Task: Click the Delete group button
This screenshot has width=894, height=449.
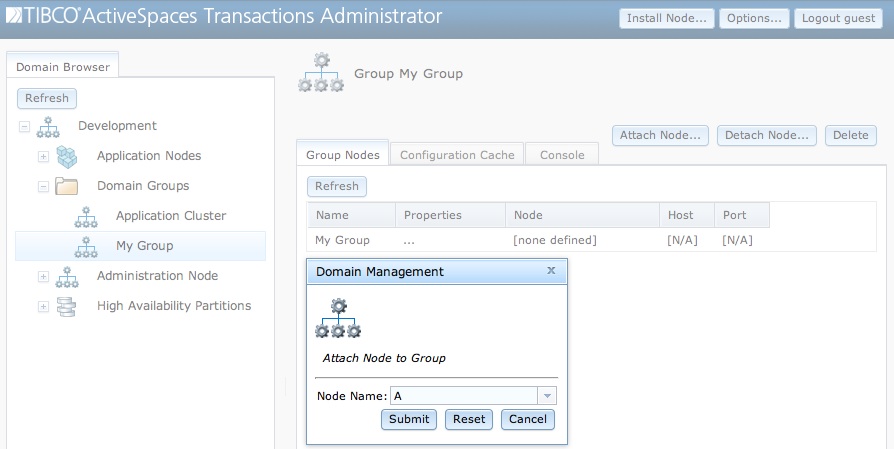Action: click(x=851, y=136)
